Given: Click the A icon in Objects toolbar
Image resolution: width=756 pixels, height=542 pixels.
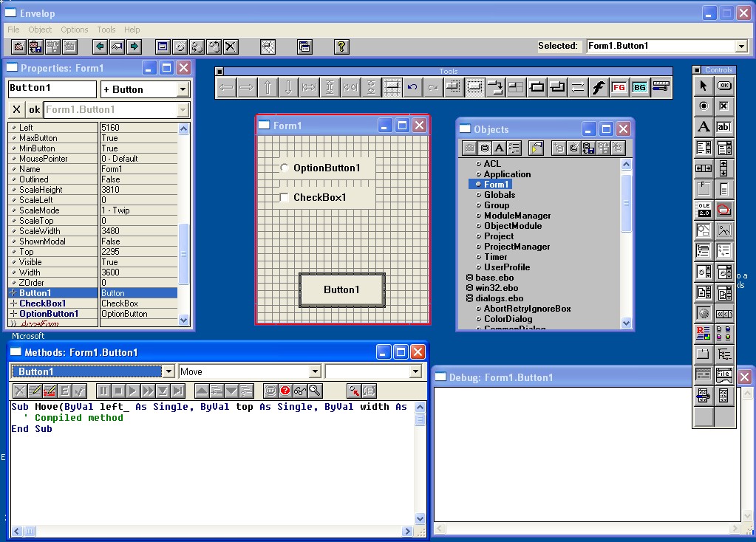Looking at the screenshot, I should 500,148.
